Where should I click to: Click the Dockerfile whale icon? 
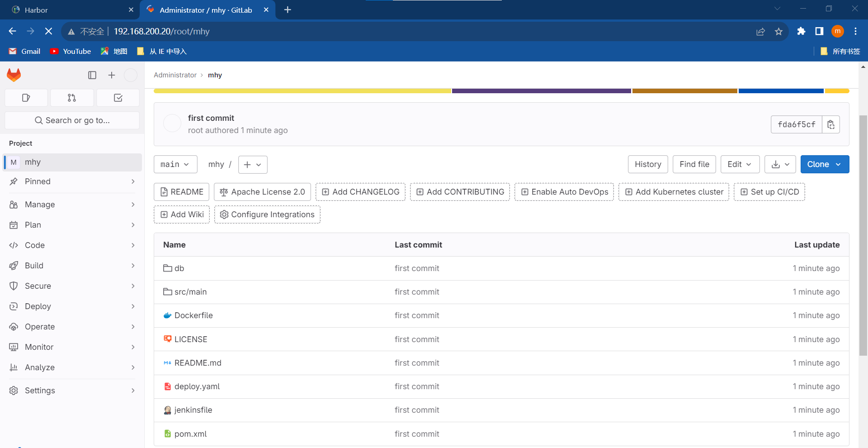(168, 315)
